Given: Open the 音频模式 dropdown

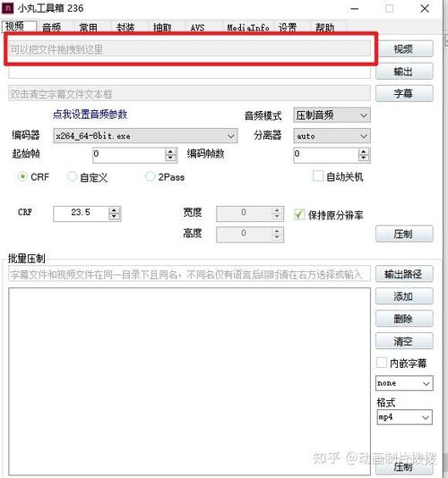Looking at the screenshot, I should [332, 115].
